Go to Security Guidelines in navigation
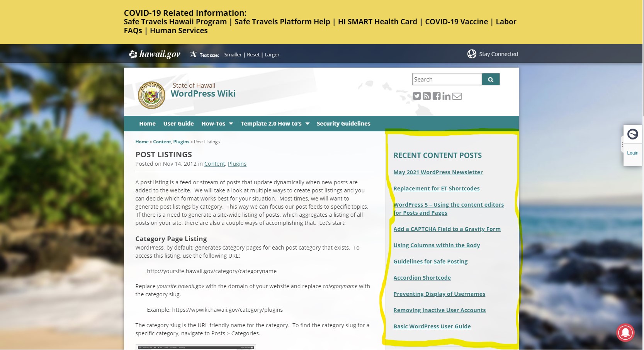Screen dimensions: 644x350 (x=343, y=124)
